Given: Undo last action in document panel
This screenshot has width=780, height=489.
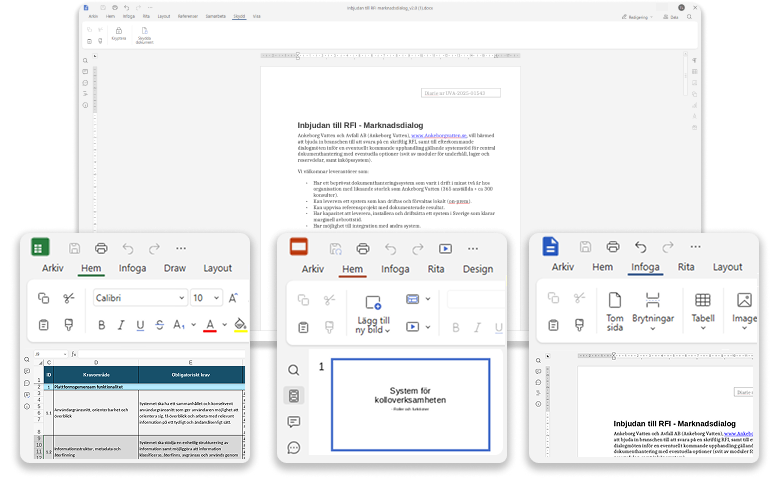Looking at the screenshot, I should coord(641,246).
